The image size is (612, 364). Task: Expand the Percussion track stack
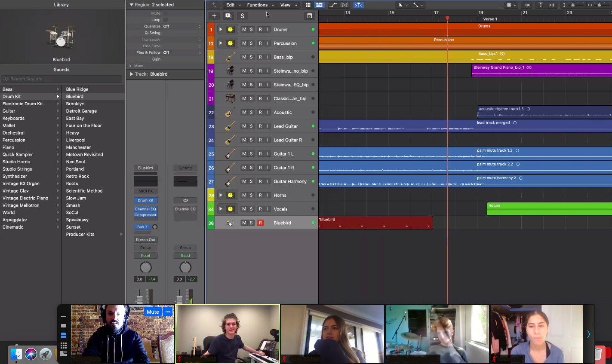point(221,43)
